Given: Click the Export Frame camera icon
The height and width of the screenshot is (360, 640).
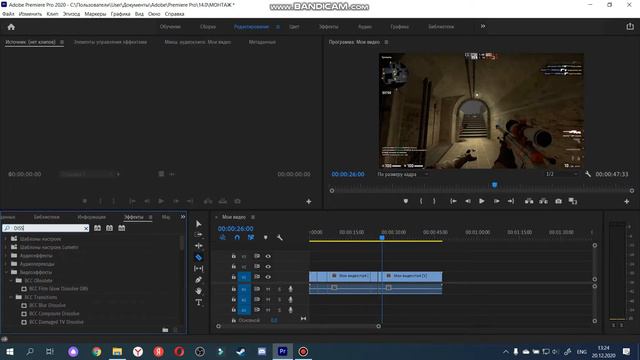Looking at the screenshot, I should (558, 201).
